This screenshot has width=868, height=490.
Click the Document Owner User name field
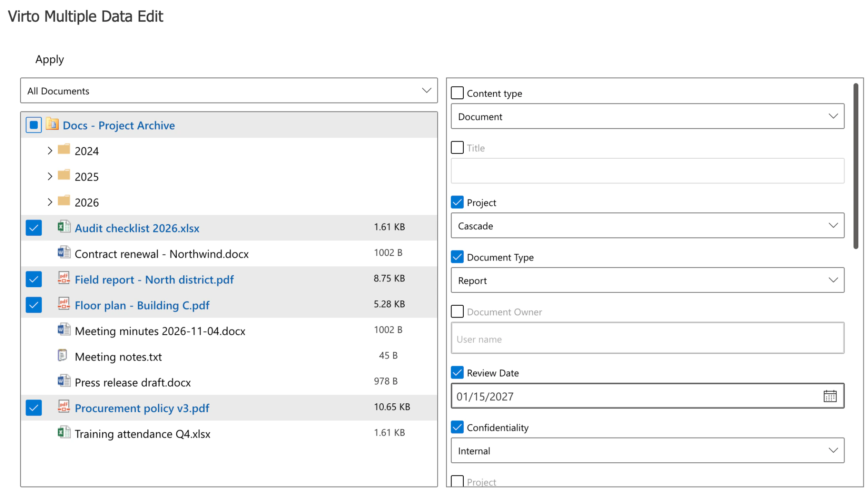pos(647,338)
